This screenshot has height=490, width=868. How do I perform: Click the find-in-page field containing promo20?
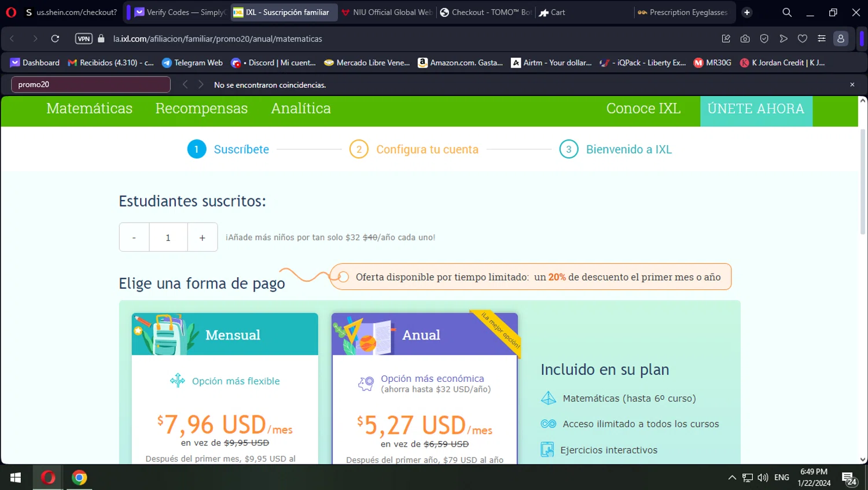(x=91, y=84)
